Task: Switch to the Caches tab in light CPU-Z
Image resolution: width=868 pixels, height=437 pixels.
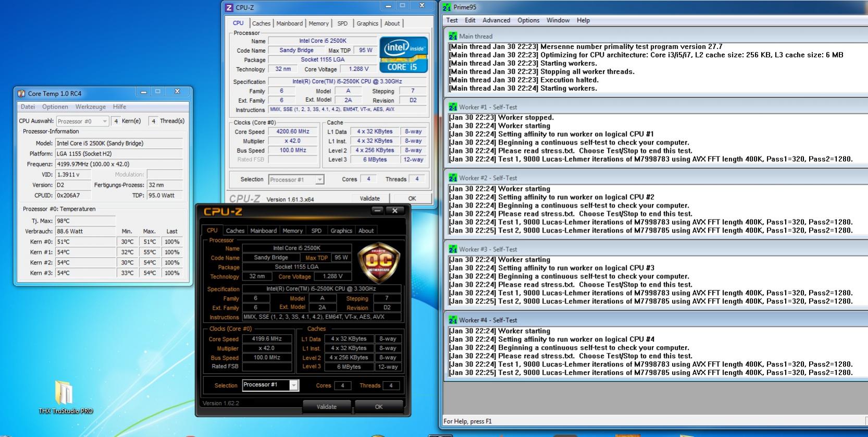Action: click(261, 23)
